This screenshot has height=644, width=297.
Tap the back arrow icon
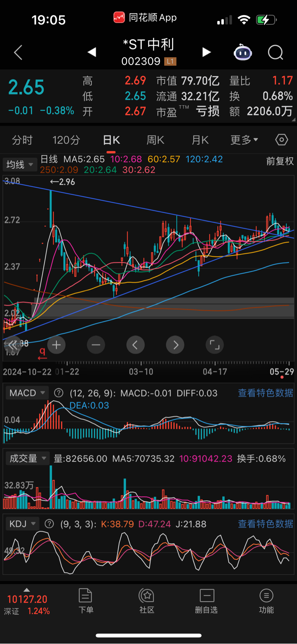[18, 52]
